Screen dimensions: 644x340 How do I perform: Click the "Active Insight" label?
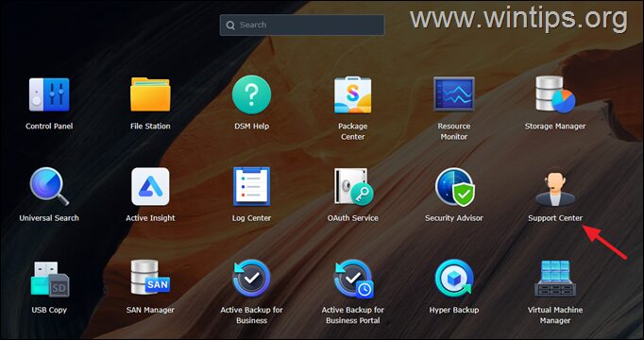tap(150, 218)
